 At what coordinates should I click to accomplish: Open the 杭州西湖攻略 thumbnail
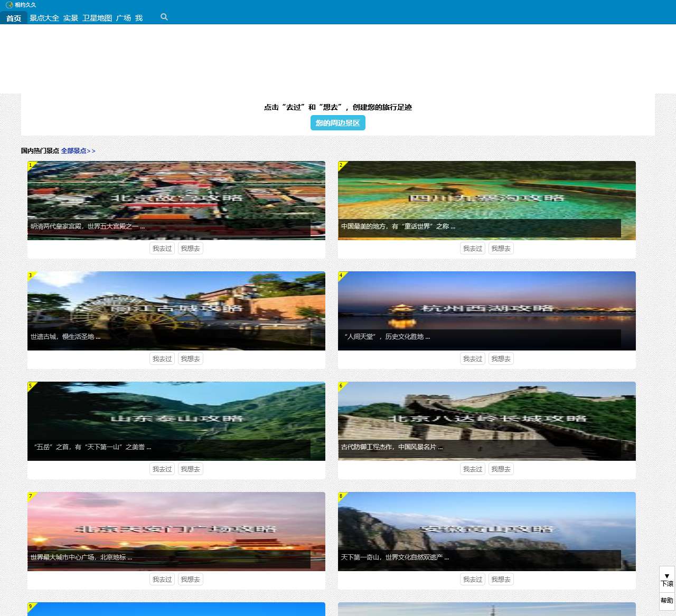click(x=487, y=311)
